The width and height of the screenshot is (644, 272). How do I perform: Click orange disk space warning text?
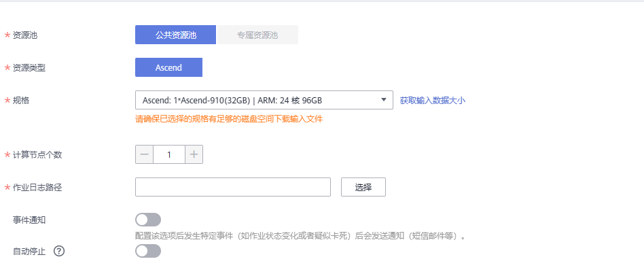click(x=229, y=119)
